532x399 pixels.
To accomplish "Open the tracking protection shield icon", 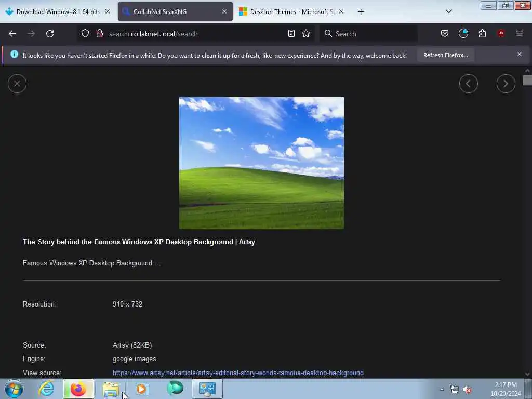I will pyautogui.click(x=85, y=34).
